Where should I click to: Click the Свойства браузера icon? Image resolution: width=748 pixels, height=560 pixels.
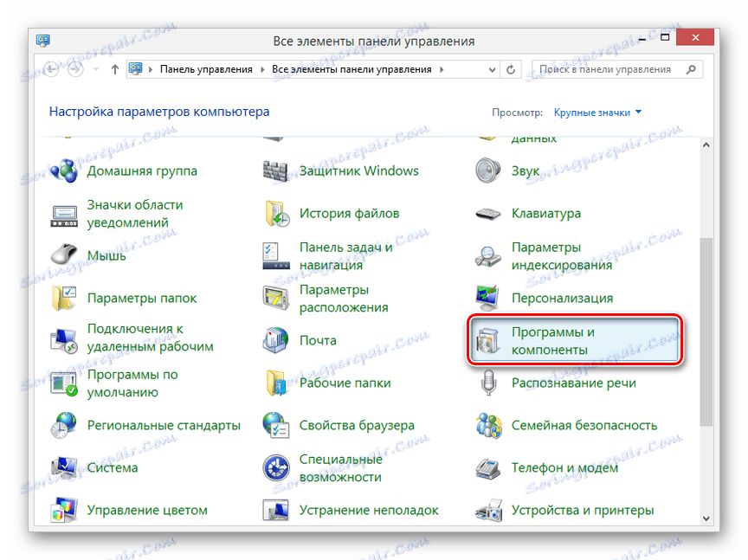(x=275, y=426)
